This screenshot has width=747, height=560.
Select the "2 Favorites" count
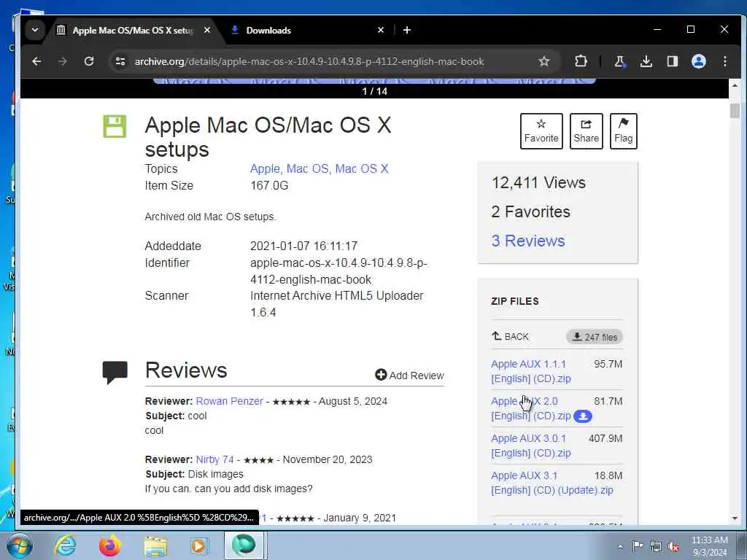tap(531, 211)
